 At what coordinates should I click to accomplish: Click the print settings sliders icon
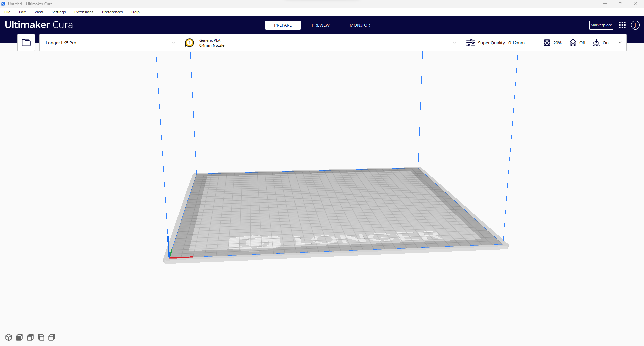coord(471,43)
